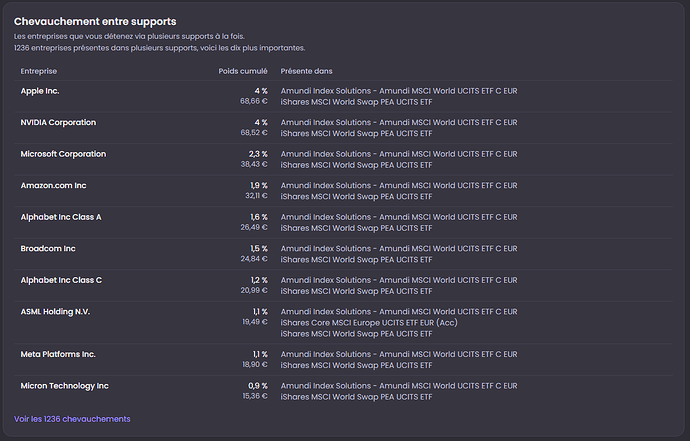Click the 24,84 € amount for Broadcom
The image size is (690, 441).
[254, 259]
